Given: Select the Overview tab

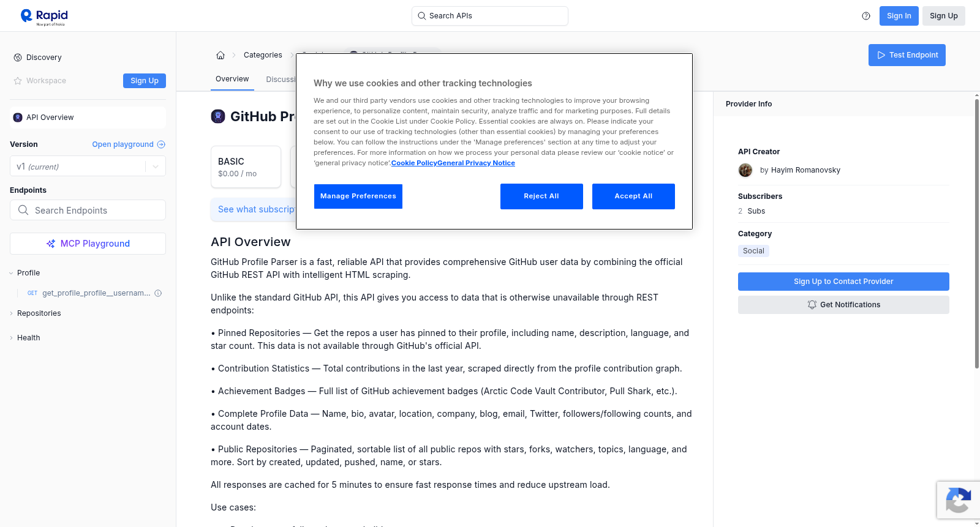Looking at the screenshot, I should (232, 79).
